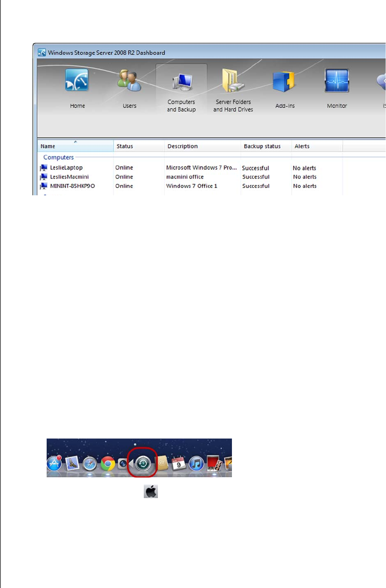Image resolution: width=386 pixels, height=588 pixels.
Task: Open Server Folders and Hard Drives icon
Action: (233, 81)
